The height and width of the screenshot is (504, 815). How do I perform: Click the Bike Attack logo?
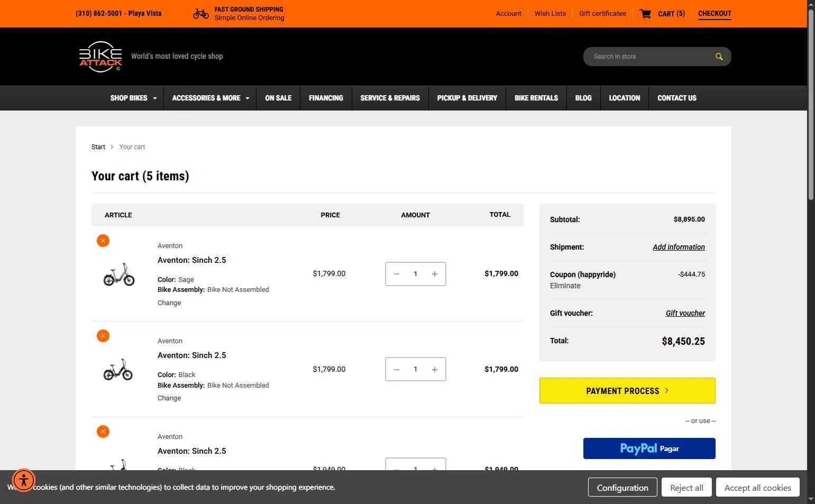[100, 56]
